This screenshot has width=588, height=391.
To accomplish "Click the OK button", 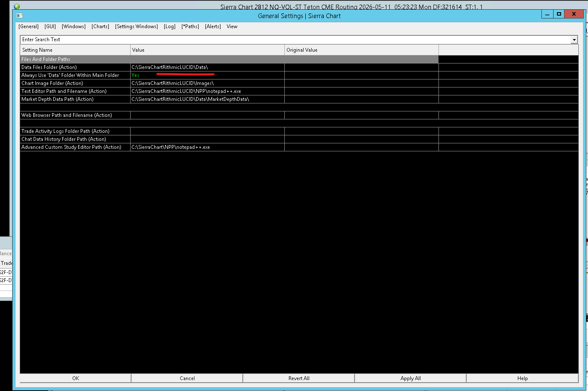I will pos(76,378).
